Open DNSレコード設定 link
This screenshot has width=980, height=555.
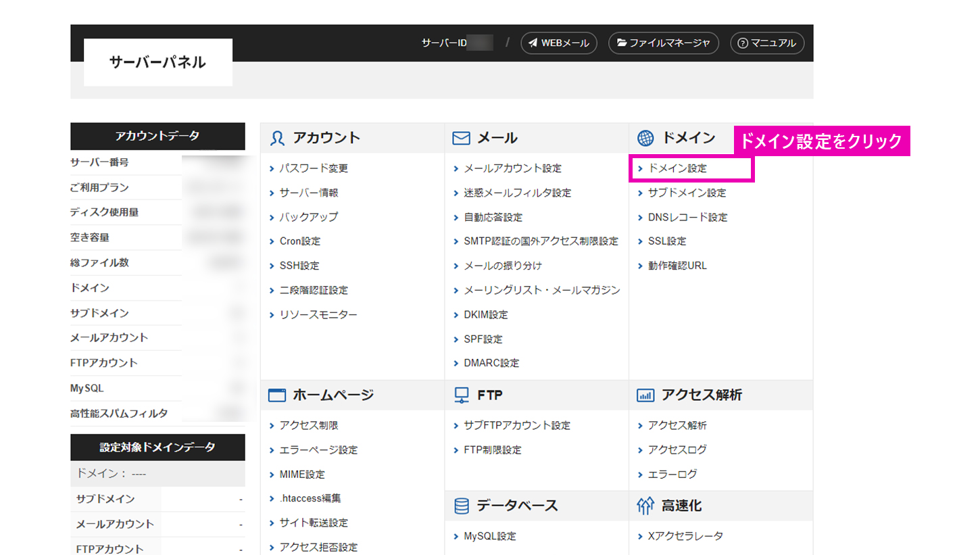pos(687,217)
